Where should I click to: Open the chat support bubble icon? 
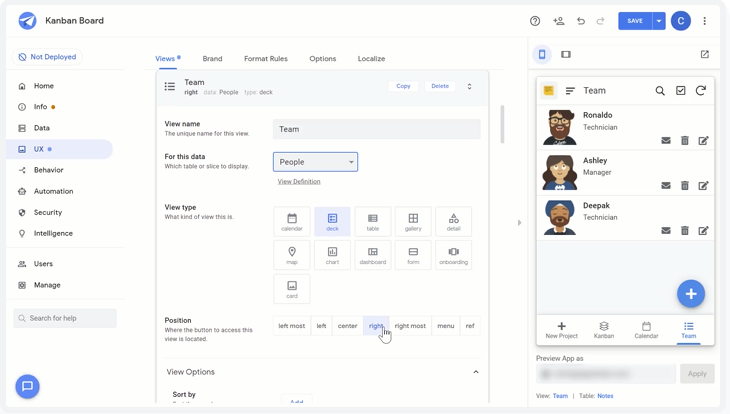(x=27, y=387)
